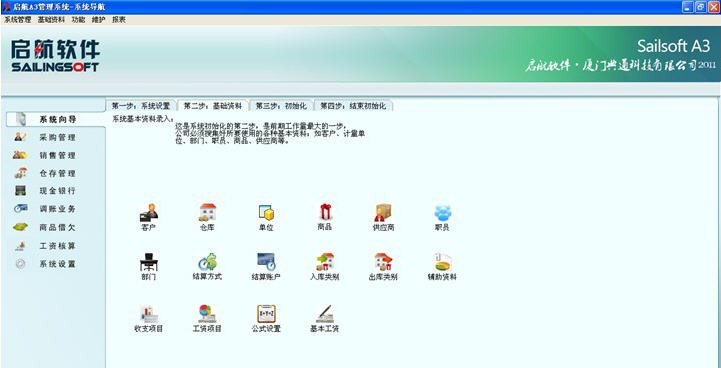Viewport: 721px width, 368px height.
Task: Open the 收支项目 income-expense icon
Action: pos(149,319)
